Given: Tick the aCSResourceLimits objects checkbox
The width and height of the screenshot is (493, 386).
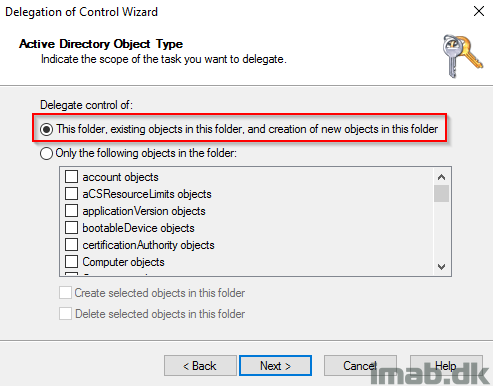Looking at the screenshot, I should coord(71,194).
